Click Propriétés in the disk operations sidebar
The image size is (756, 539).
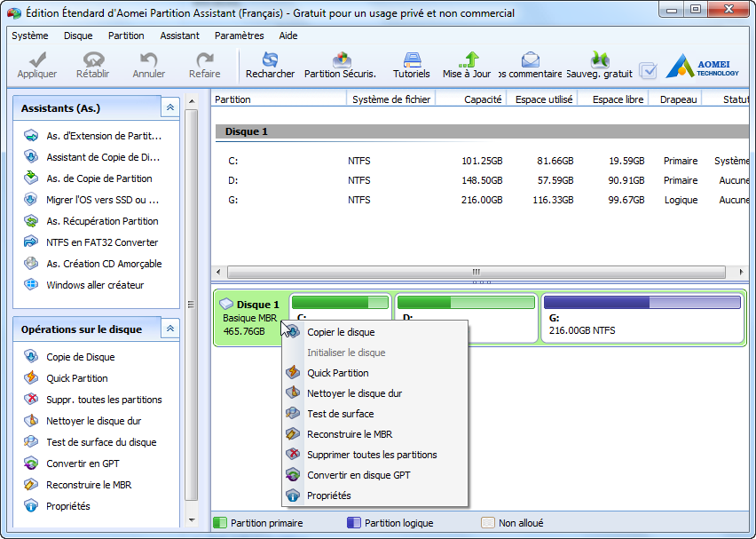58,506
